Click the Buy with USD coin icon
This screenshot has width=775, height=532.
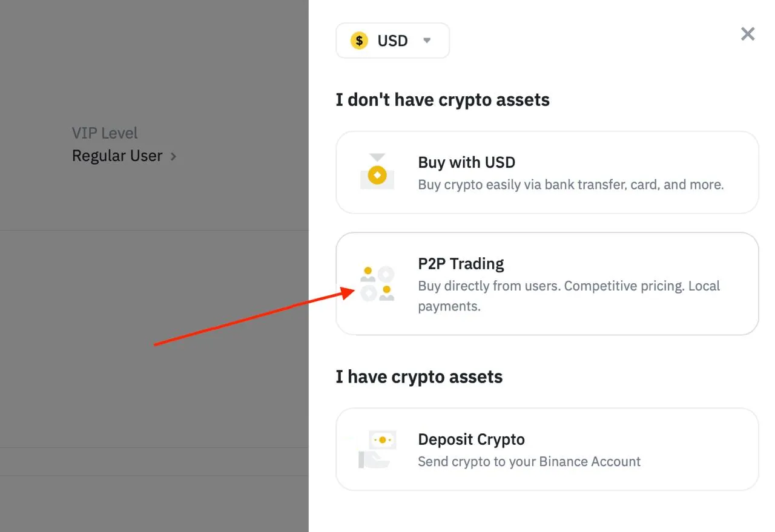377,172
